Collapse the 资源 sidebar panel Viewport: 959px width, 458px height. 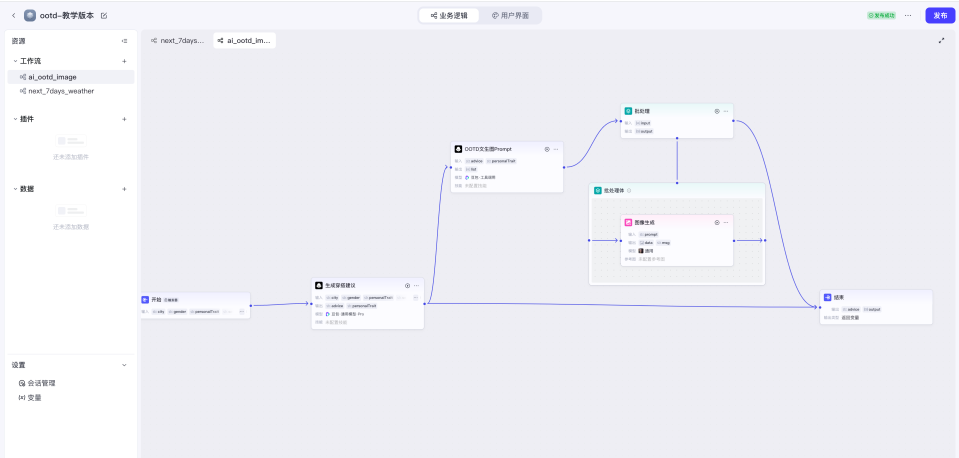(124, 41)
